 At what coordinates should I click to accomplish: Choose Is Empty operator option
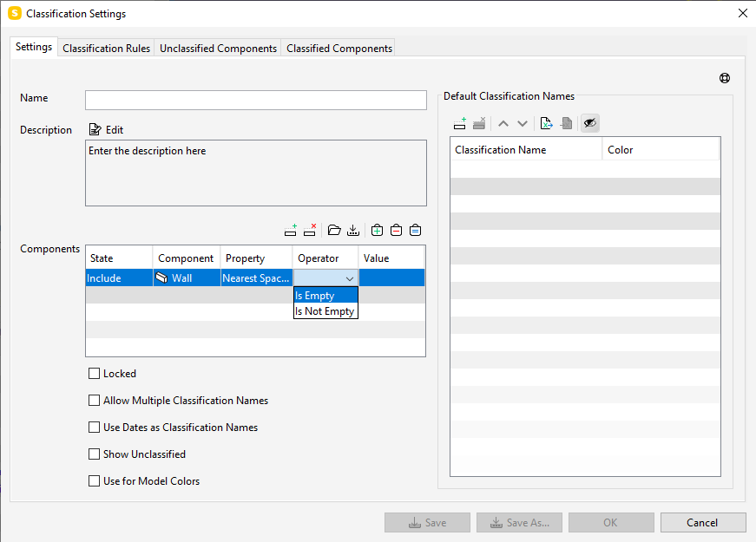[x=325, y=296]
